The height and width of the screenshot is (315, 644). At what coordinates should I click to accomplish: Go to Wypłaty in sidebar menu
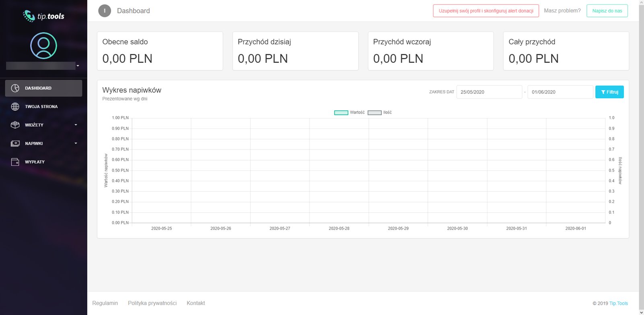click(x=35, y=162)
